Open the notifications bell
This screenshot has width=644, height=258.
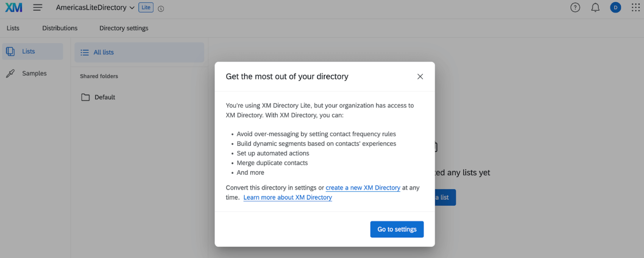pyautogui.click(x=596, y=8)
